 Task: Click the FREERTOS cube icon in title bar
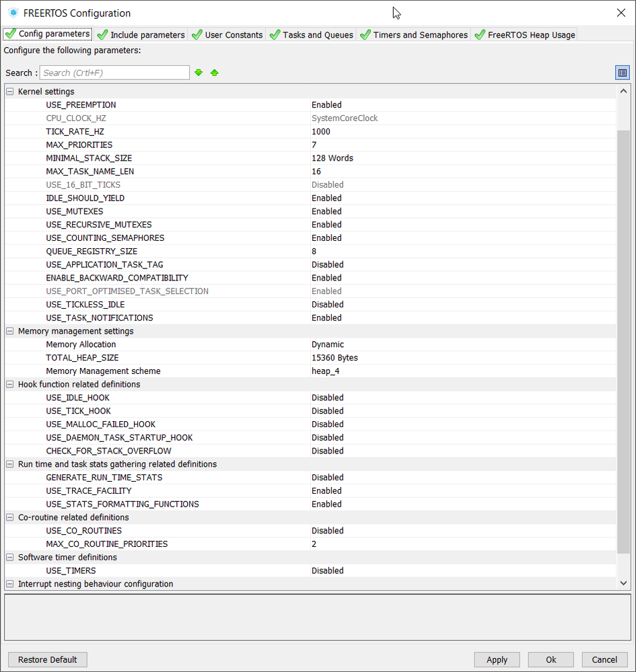[13, 13]
